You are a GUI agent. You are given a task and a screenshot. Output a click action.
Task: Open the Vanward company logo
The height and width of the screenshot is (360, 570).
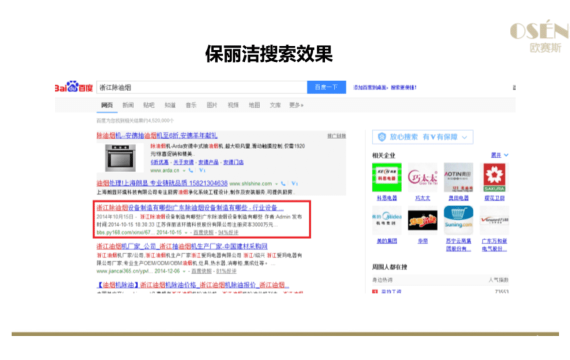(494, 220)
